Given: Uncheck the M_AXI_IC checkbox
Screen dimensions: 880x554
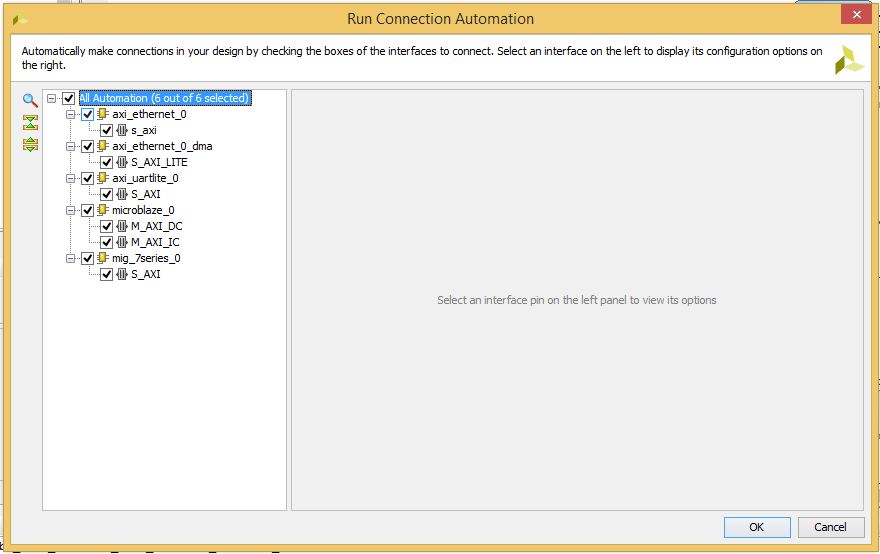Looking at the screenshot, I should click(x=107, y=242).
